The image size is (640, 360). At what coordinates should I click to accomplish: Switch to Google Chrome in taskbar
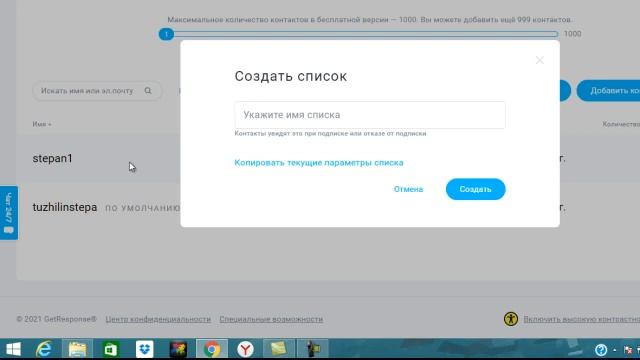tap(212, 349)
